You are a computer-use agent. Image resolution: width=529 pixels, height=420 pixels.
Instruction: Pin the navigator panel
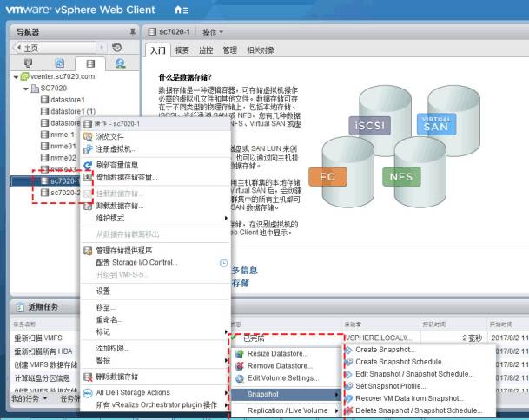[x=133, y=32]
